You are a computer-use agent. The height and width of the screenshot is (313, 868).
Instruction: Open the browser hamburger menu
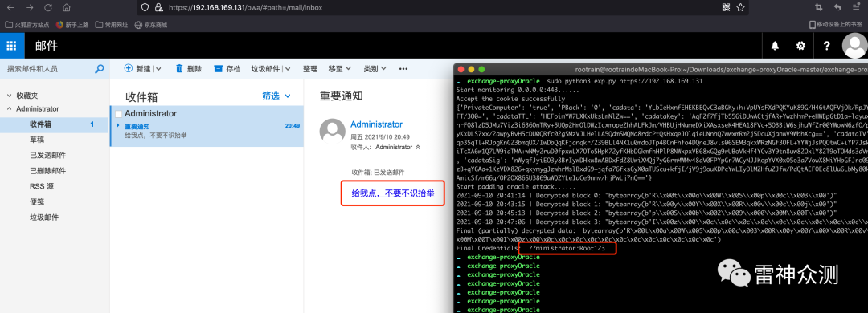[857, 7]
